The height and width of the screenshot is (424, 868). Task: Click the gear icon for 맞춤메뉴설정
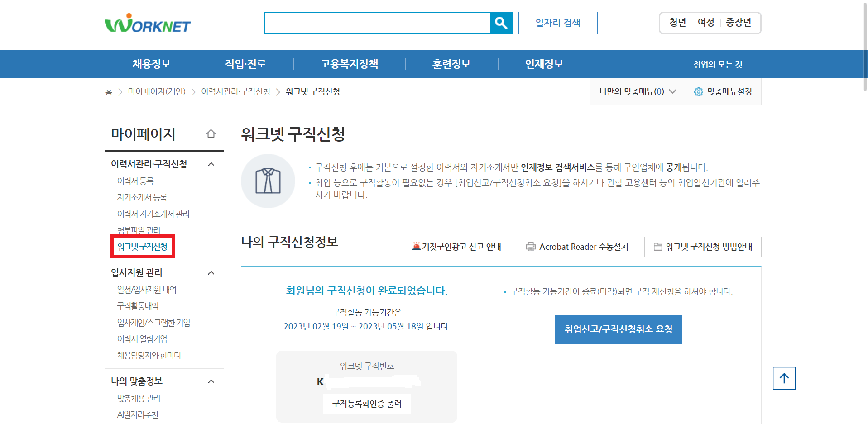click(x=699, y=92)
